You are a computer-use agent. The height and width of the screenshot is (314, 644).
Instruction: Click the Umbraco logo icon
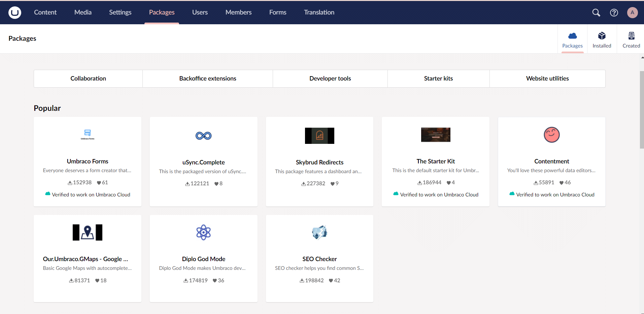[x=15, y=12]
